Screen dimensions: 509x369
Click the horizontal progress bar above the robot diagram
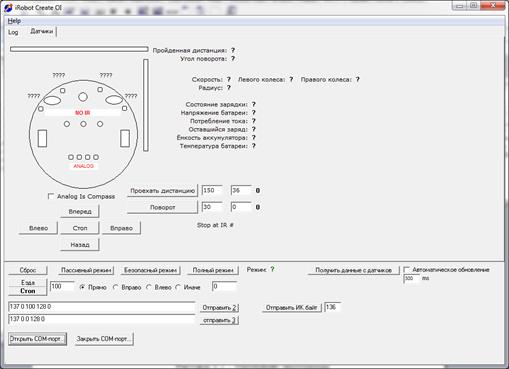point(79,49)
